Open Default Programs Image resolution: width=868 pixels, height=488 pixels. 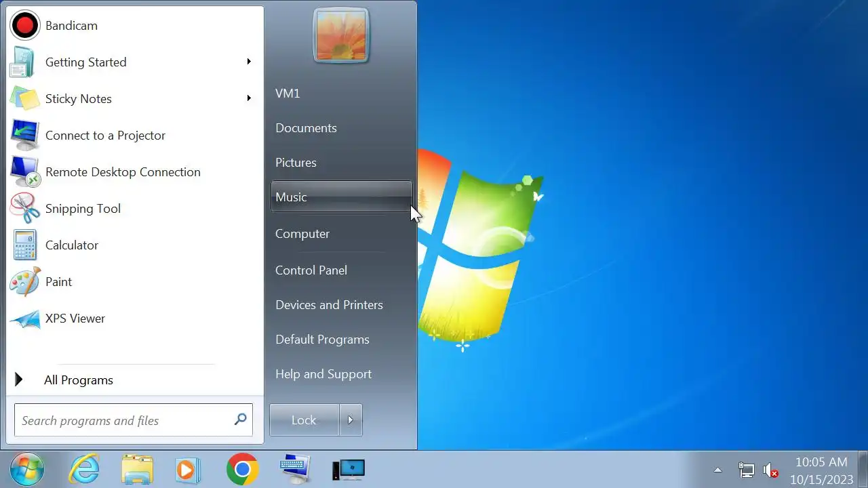click(x=341, y=340)
